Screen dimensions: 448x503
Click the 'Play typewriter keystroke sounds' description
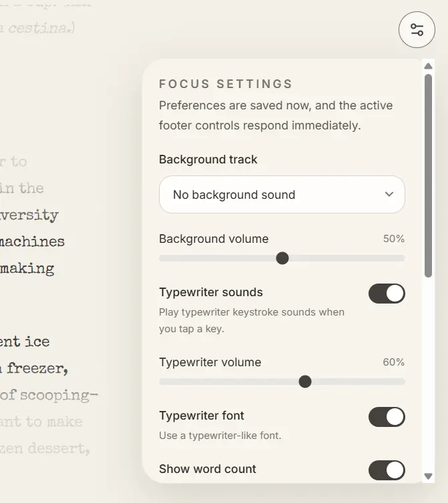point(252,320)
